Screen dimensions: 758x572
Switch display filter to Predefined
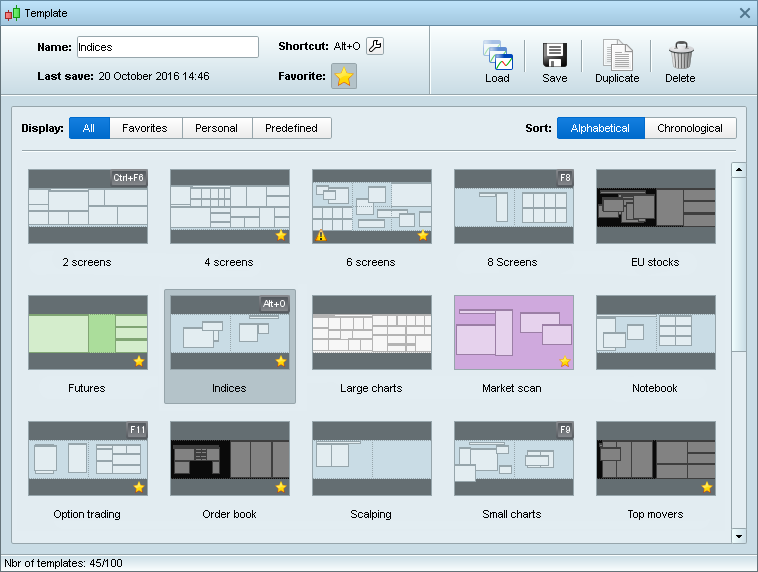coord(291,128)
